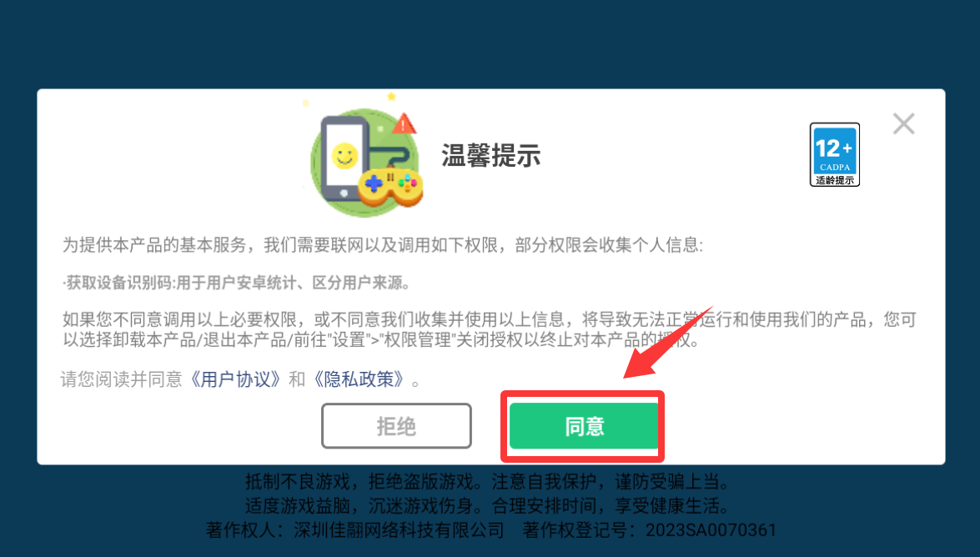Open the 《用户协议》 link
Viewport: 980px width, 557px height.
pos(235,379)
